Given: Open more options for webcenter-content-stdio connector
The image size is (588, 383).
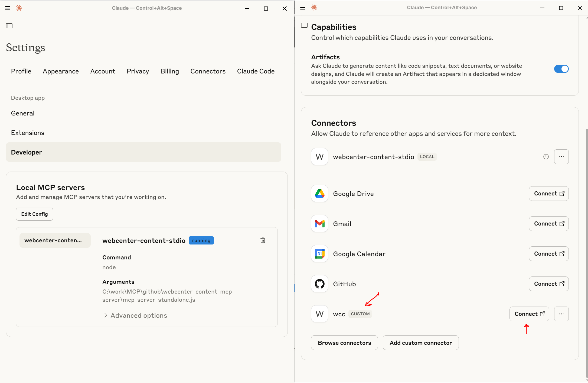Looking at the screenshot, I should [x=561, y=157].
